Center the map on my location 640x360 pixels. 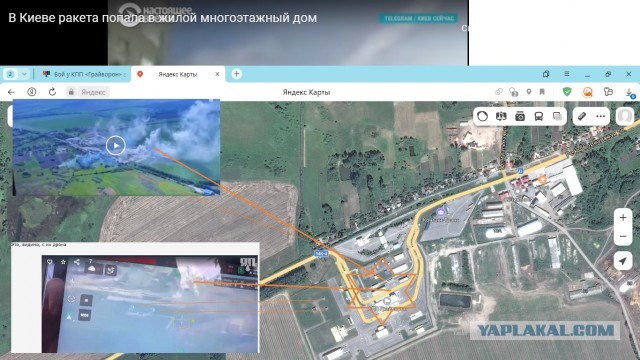[623, 261]
